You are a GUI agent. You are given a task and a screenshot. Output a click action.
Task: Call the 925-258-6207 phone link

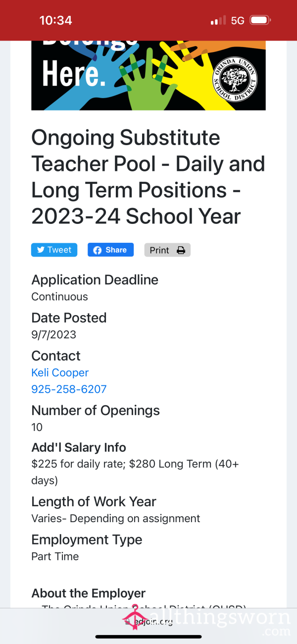point(69,389)
